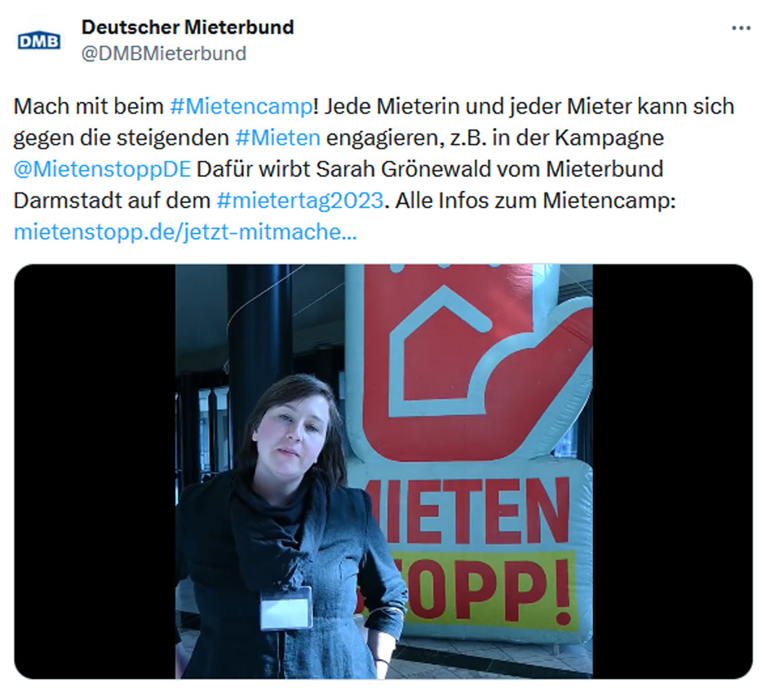The width and height of the screenshot is (771, 700).
Task: Follow the mietenstopp.de/jetzt-mitmache… link
Action: coord(185,232)
